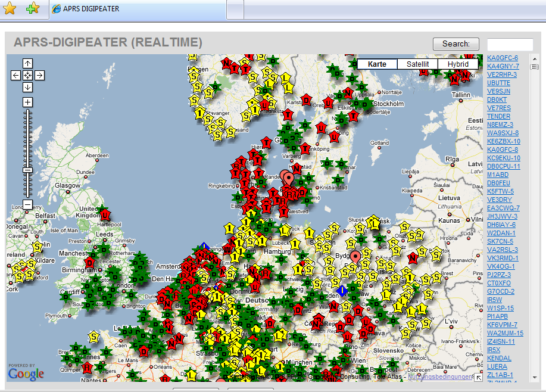Pan the map up with the arrow
Viewport: 546px width, 392px height.
[x=28, y=64]
